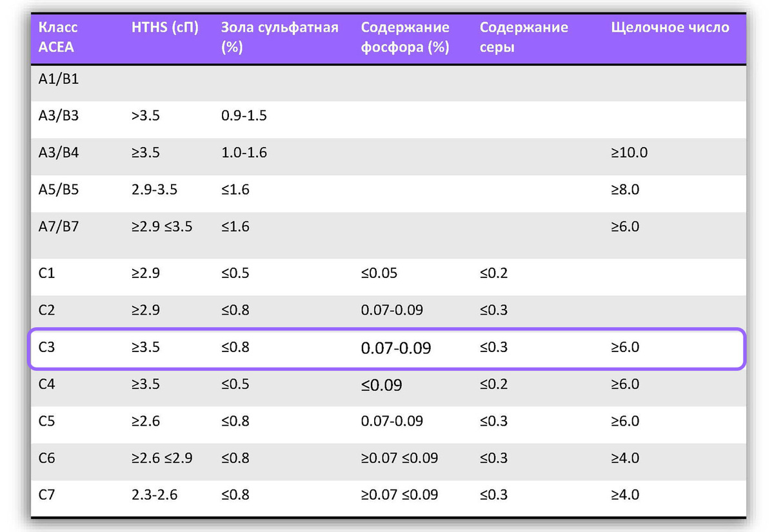Click the 'HTHS (сП)' column header

click(164, 28)
